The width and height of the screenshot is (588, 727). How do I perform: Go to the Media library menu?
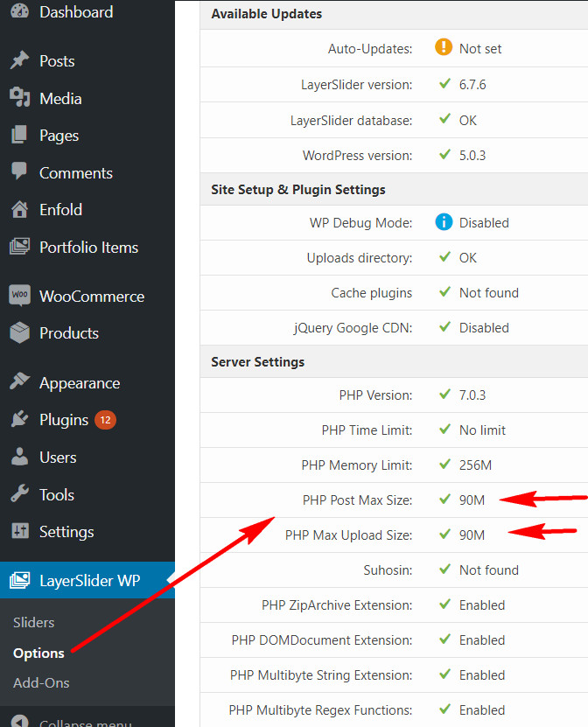coord(60,98)
